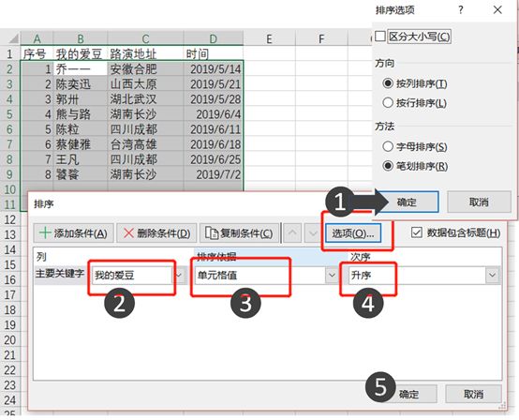Close the Sort Options dialog
This screenshot has height=420, width=519.
click(497, 10)
